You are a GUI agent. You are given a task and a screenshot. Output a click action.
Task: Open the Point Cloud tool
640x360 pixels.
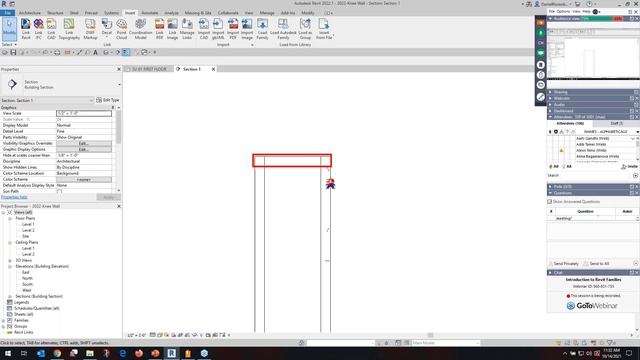coord(122,29)
